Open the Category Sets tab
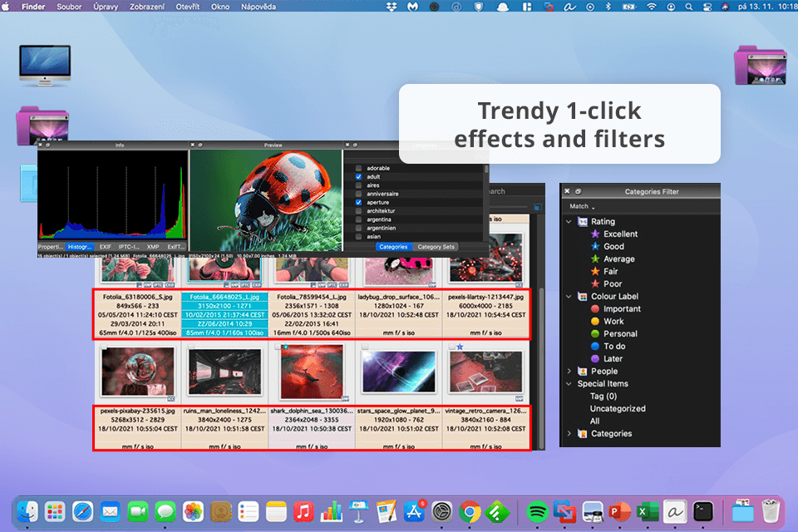The height and width of the screenshot is (532, 798). 436,247
